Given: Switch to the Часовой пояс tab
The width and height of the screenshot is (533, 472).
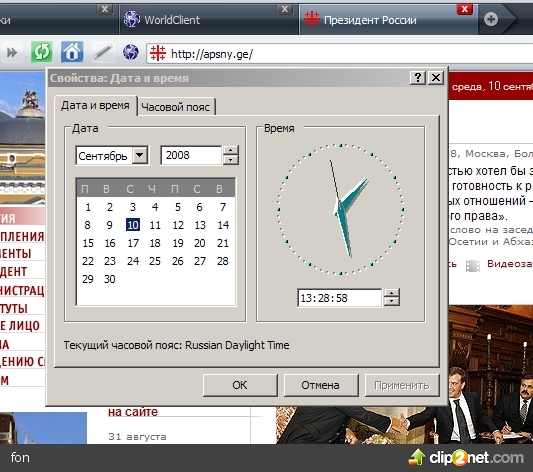Looking at the screenshot, I should coord(175,107).
